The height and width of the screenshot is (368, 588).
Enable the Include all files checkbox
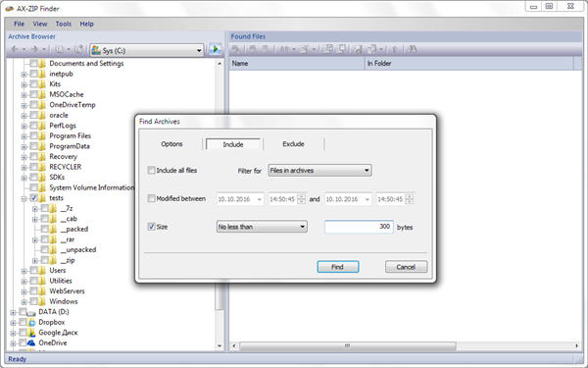click(152, 170)
